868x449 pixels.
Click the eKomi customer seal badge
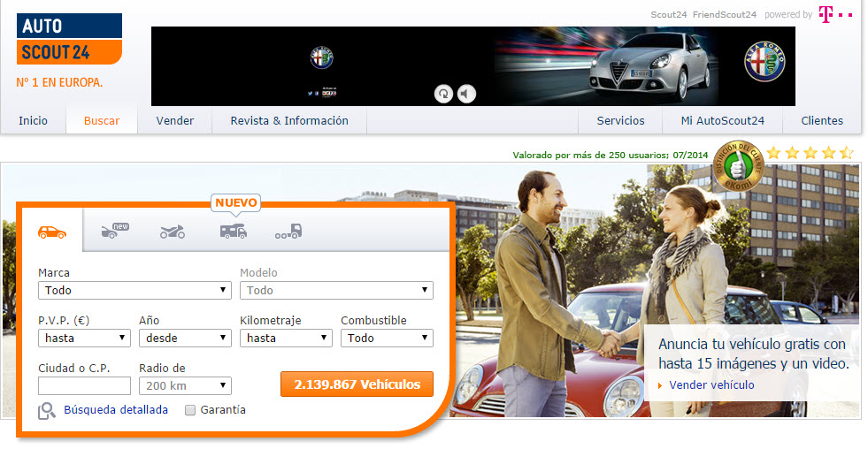point(739,166)
